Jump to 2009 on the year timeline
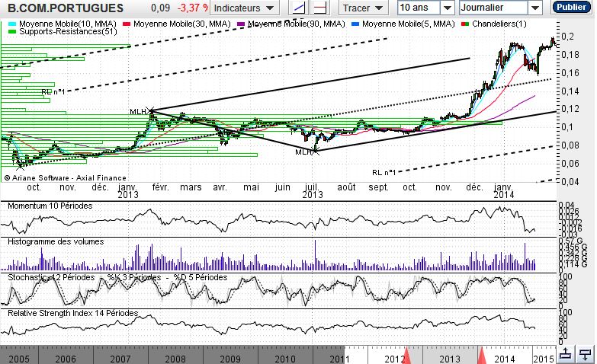This screenshot has width=597, height=364. (230, 359)
